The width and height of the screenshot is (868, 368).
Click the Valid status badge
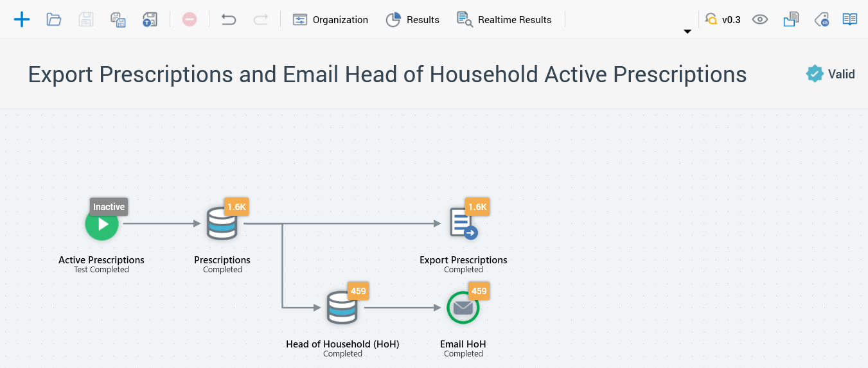pyautogui.click(x=831, y=74)
